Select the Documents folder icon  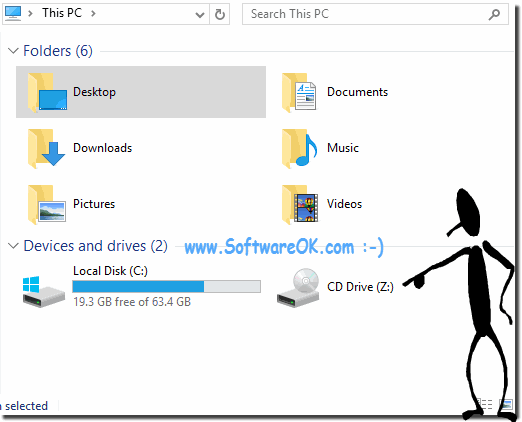pos(299,92)
